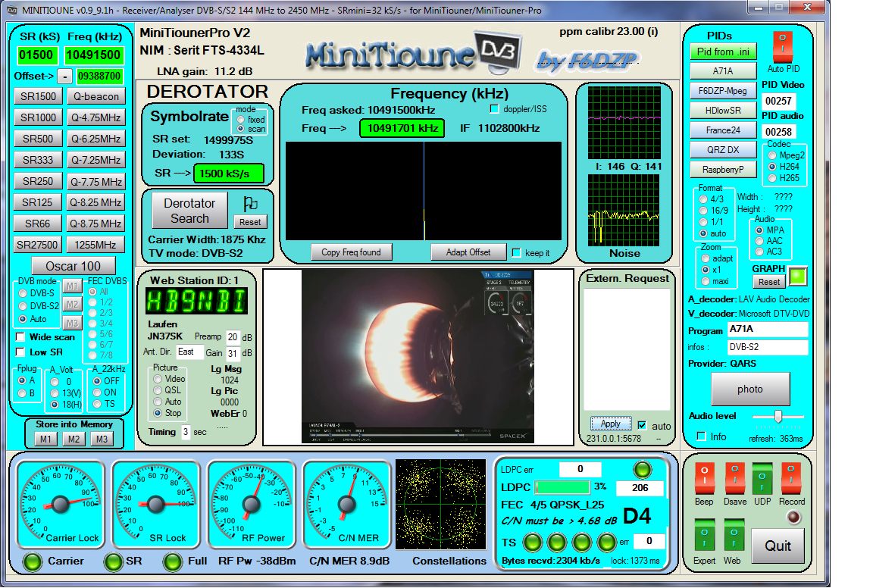Click the PID Video input field
The height and width of the screenshot is (588, 873).
[x=778, y=101]
